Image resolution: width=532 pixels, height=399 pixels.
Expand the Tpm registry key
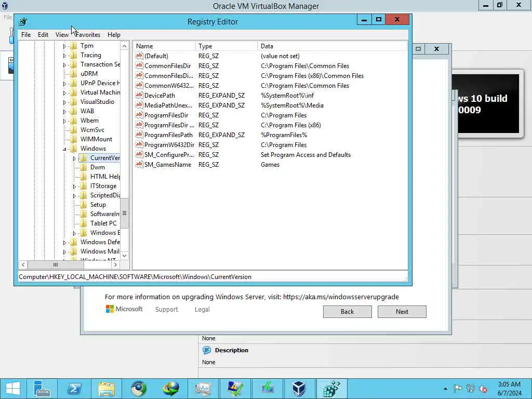[x=64, y=46]
